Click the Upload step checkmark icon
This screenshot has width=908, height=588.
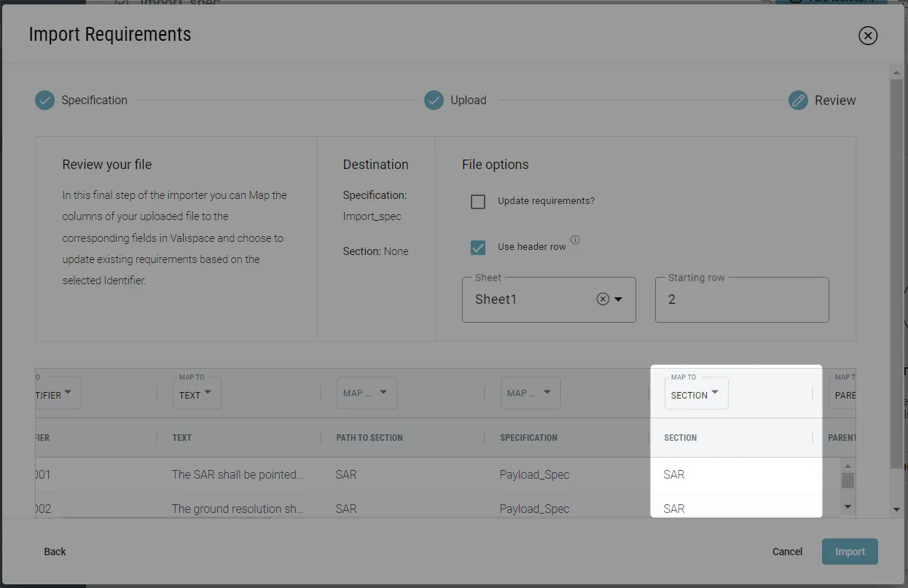[434, 101]
